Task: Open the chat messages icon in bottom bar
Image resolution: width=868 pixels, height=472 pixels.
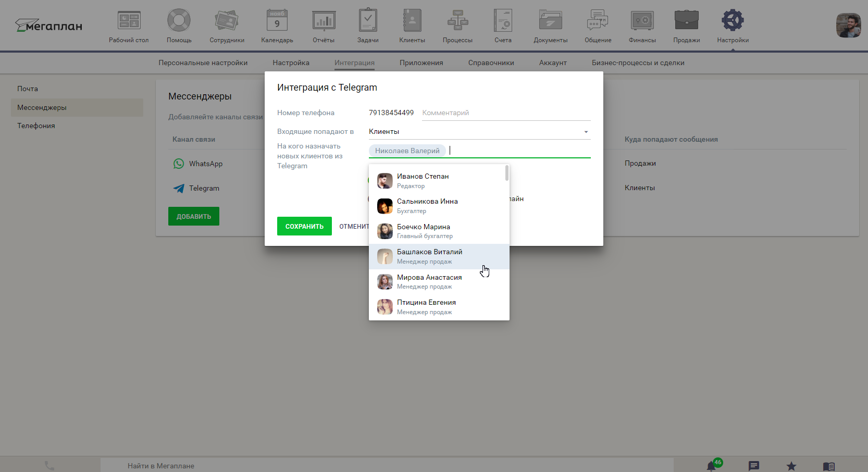Action: 754,466
